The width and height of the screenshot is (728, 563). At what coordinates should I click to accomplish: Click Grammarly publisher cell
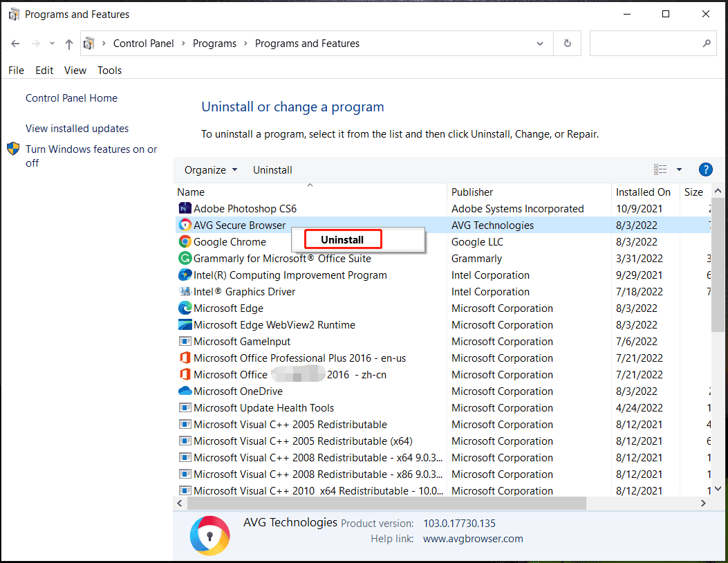476,258
